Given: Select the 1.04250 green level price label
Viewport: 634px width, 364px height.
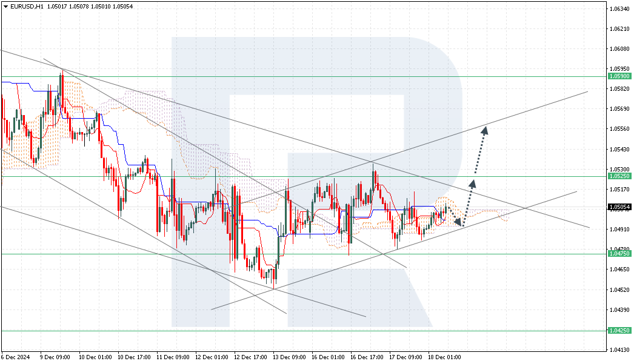Looking at the screenshot, I should [619, 331].
